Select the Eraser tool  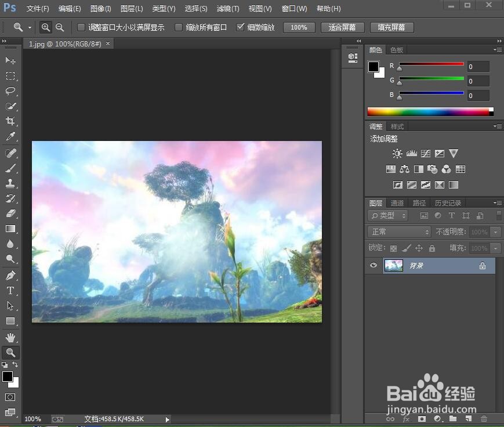coord(10,213)
